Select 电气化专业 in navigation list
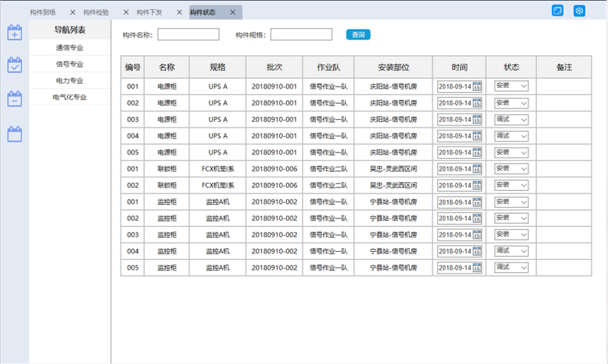The width and height of the screenshot is (608, 364). (x=70, y=97)
